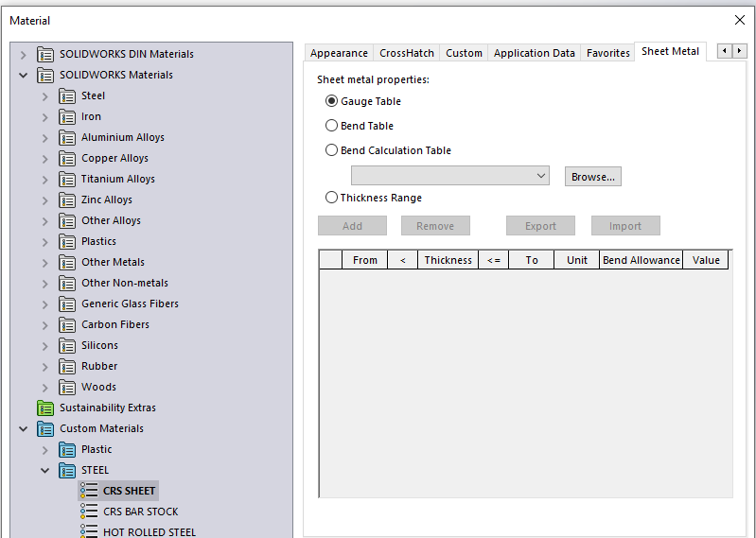This screenshot has width=756, height=538.
Task: Collapse the SOLIDWORKS Materials library
Action: pyautogui.click(x=23, y=75)
